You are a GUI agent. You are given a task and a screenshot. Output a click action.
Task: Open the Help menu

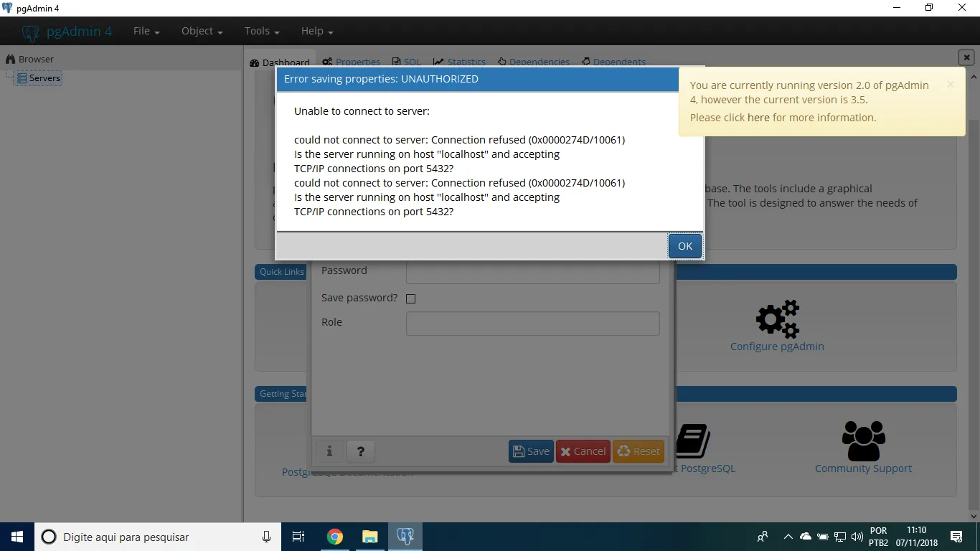316,31
